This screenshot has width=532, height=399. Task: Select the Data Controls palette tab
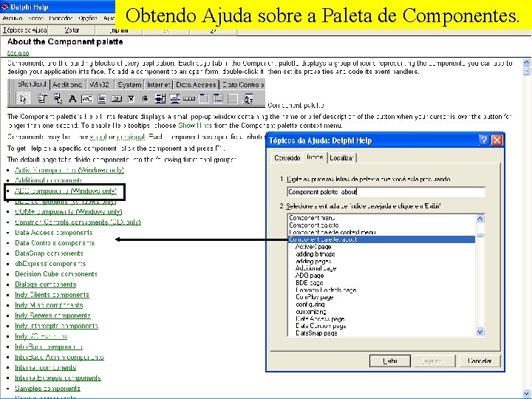click(x=242, y=85)
